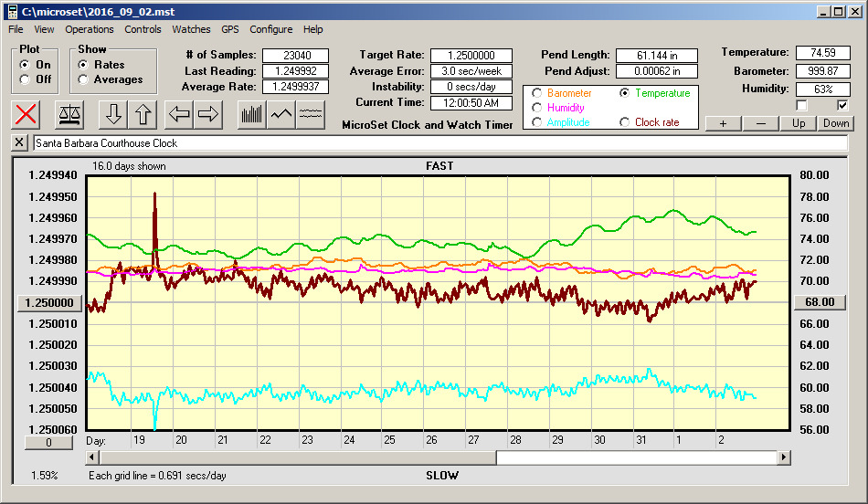Select the Amplitude trace option
868x504 pixels.
tap(536, 122)
